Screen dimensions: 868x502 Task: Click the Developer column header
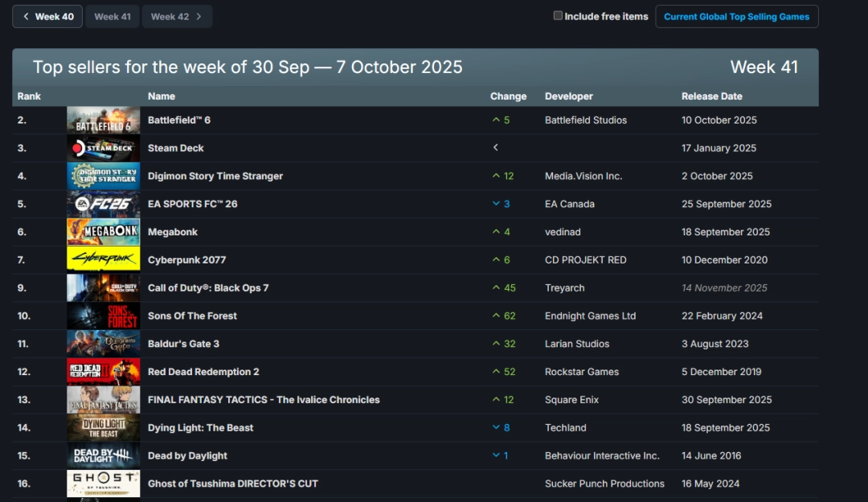(x=568, y=96)
